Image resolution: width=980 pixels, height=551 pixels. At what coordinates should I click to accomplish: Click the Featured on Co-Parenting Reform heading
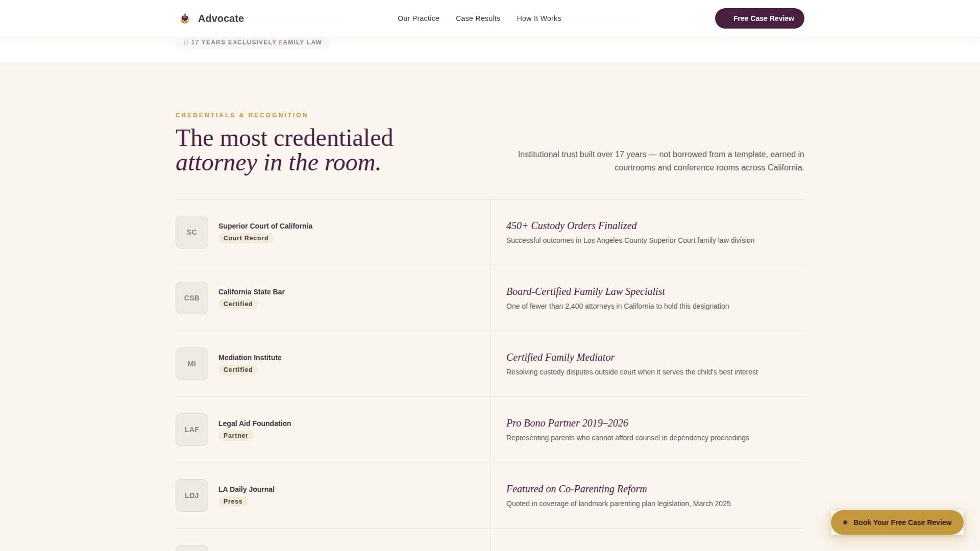pyautogui.click(x=576, y=489)
